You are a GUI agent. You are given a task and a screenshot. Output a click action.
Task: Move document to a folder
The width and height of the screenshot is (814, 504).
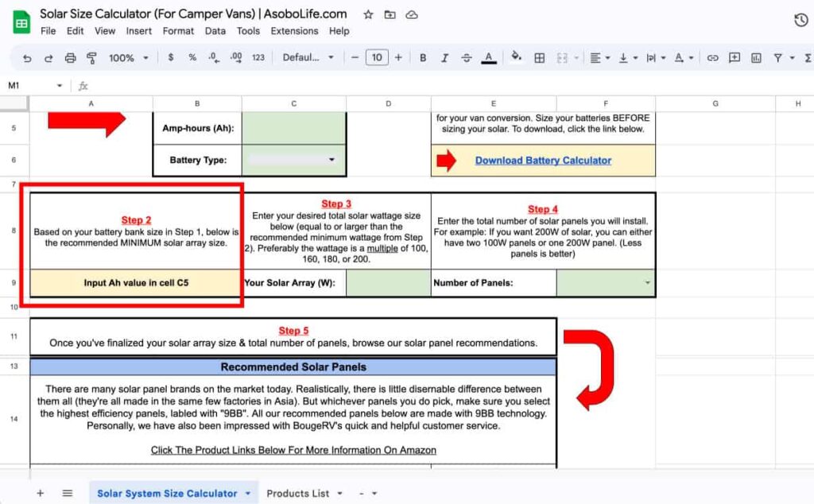(x=390, y=14)
